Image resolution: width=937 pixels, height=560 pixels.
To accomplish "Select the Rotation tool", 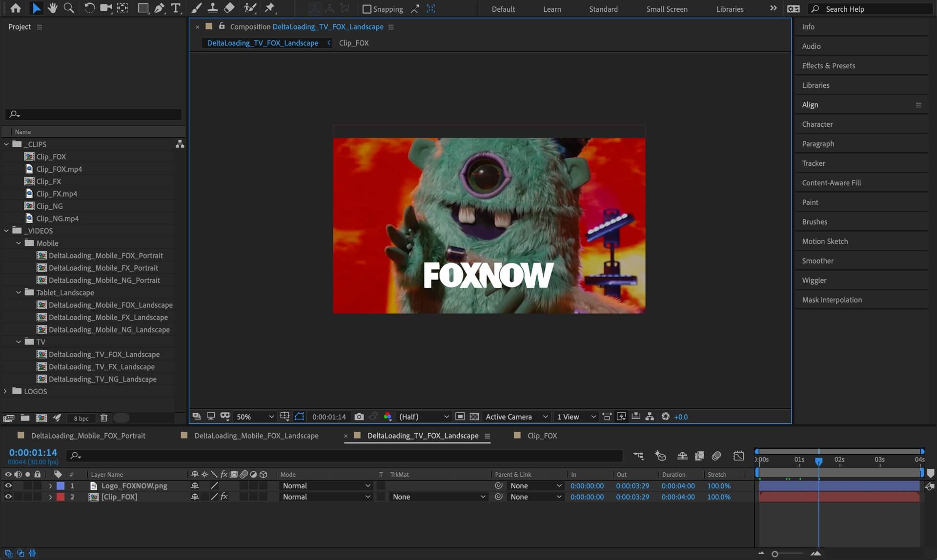I will coord(89,8).
